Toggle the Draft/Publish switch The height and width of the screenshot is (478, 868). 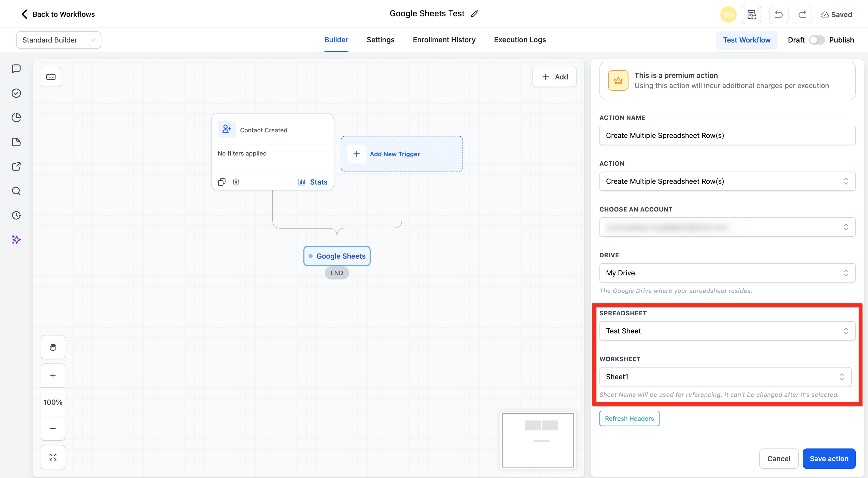point(816,40)
